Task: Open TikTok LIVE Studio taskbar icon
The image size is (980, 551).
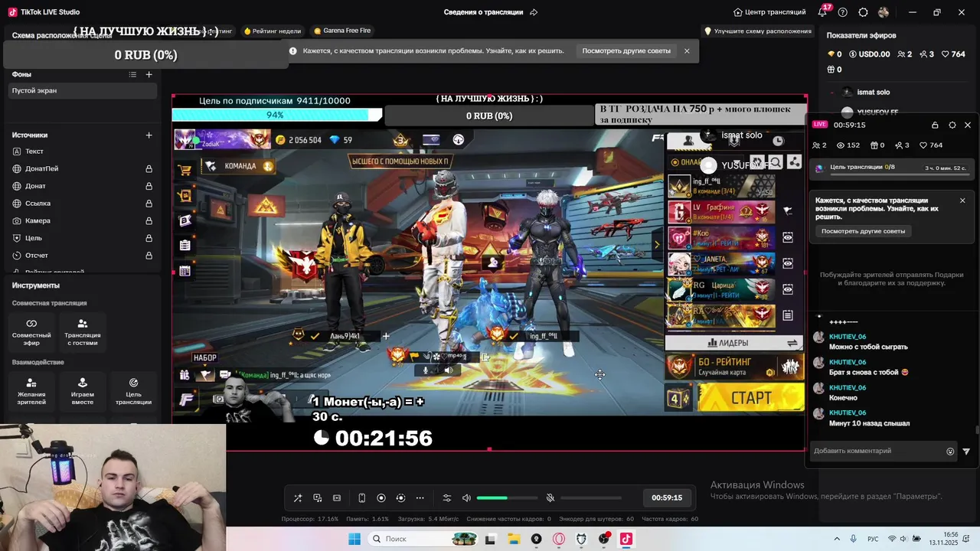Action: (x=626, y=539)
